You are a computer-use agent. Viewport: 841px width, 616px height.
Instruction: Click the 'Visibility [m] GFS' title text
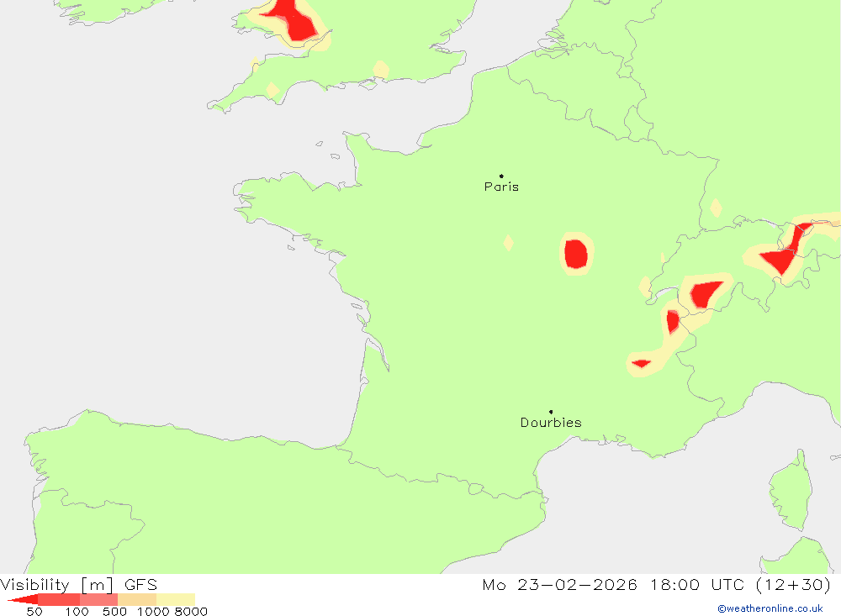pyautogui.click(x=79, y=584)
